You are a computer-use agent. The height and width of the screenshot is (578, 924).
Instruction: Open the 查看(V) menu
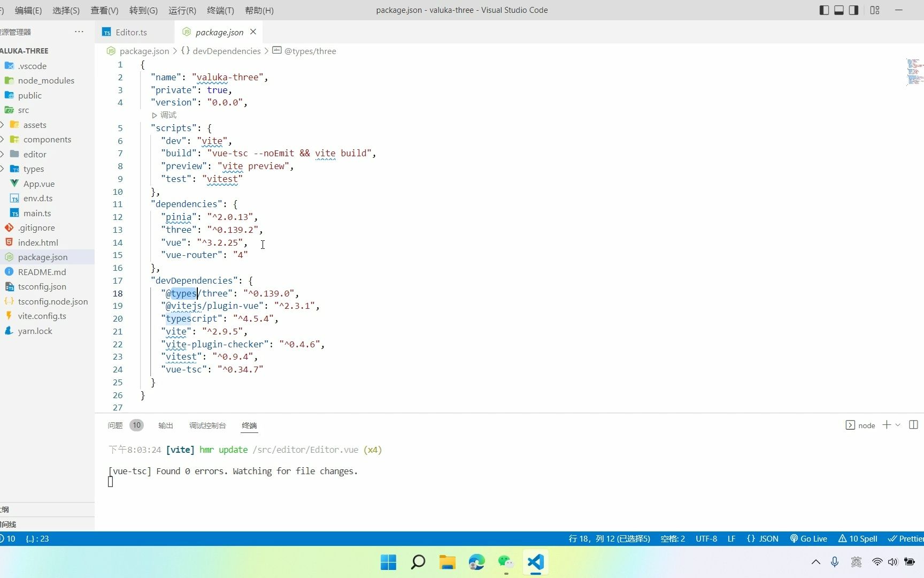105,10
